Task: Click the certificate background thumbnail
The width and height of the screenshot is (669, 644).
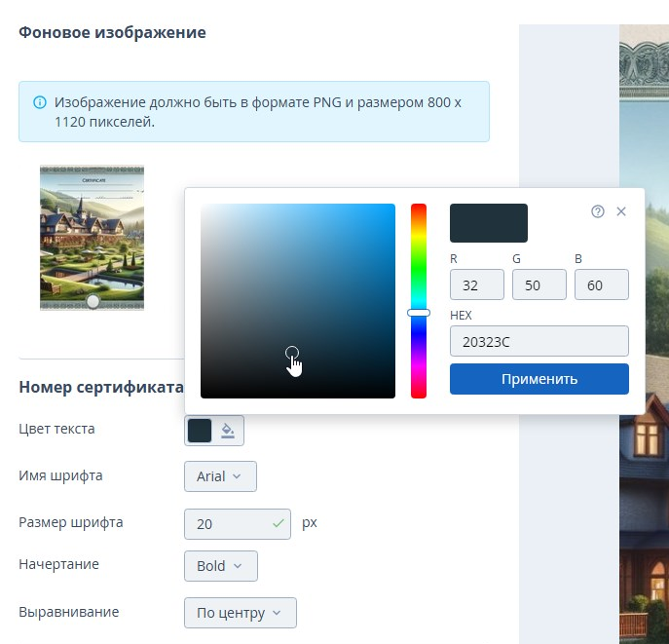Action: tap(92, 238)
